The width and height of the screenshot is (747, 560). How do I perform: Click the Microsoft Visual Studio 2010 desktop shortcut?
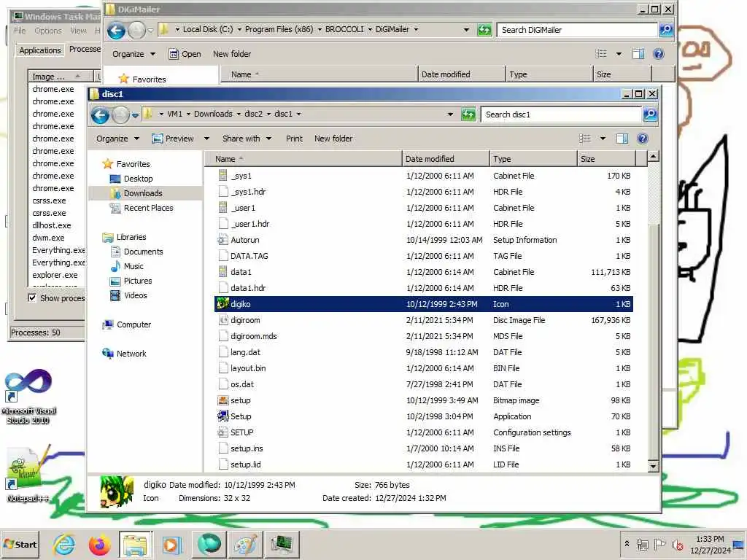28,397
